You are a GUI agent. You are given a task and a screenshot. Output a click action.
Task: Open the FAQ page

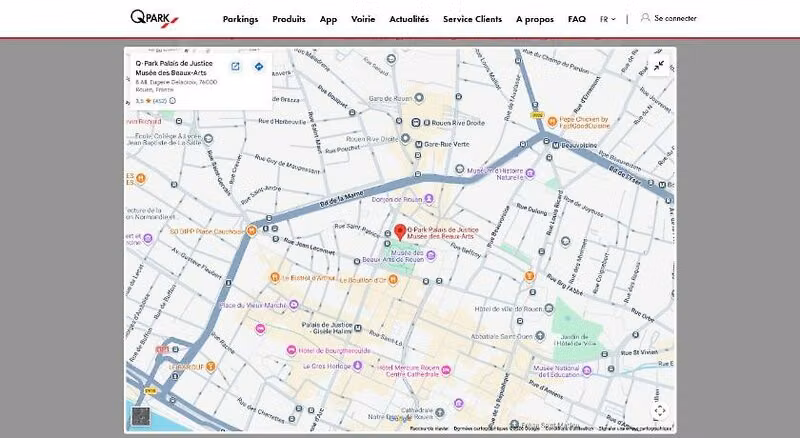point(577,19)
